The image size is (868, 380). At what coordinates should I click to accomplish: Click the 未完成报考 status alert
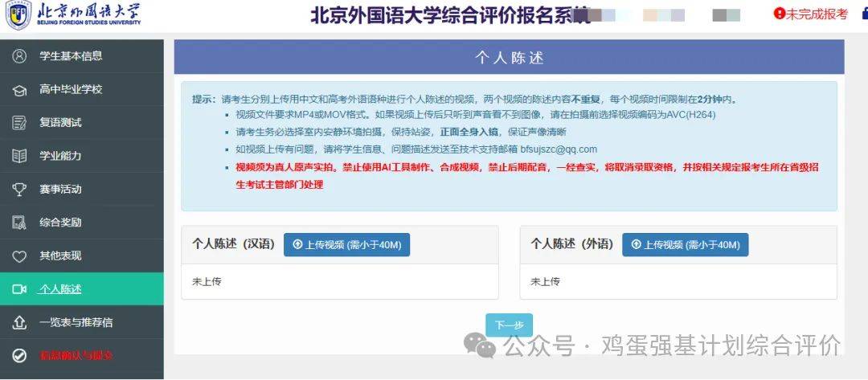[x=811, y=14]
